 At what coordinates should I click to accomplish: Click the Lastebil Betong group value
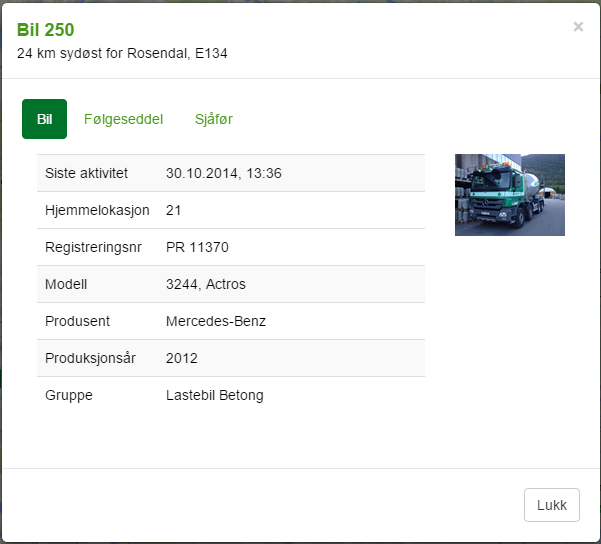point(214,395)
